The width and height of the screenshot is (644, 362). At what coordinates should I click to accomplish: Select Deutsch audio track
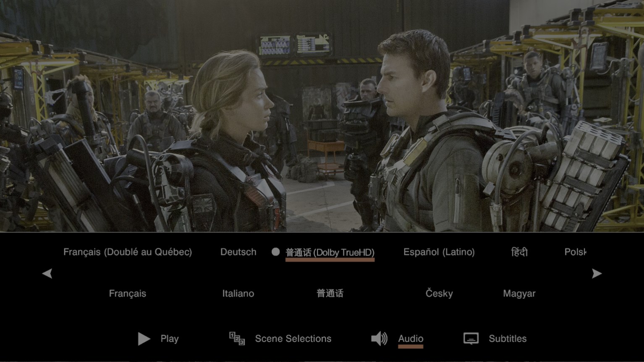238,252
